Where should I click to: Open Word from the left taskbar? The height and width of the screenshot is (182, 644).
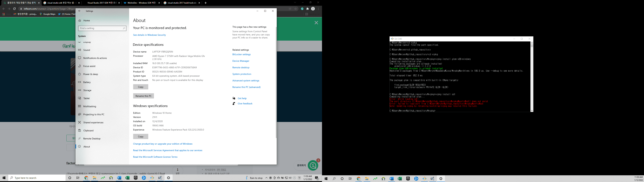119,178
